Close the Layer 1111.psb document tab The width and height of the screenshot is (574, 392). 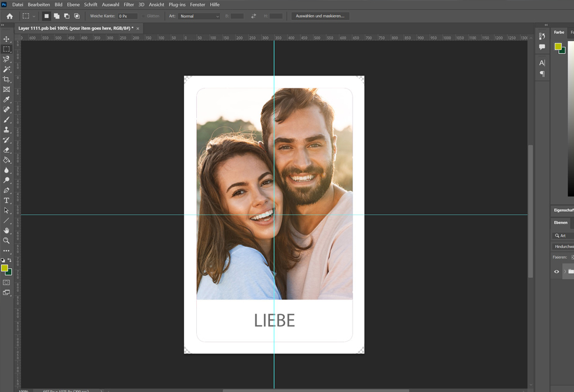click(138, 29)
